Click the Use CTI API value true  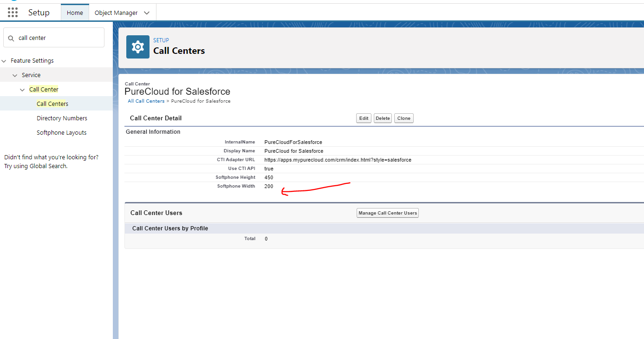coord(269,169)
